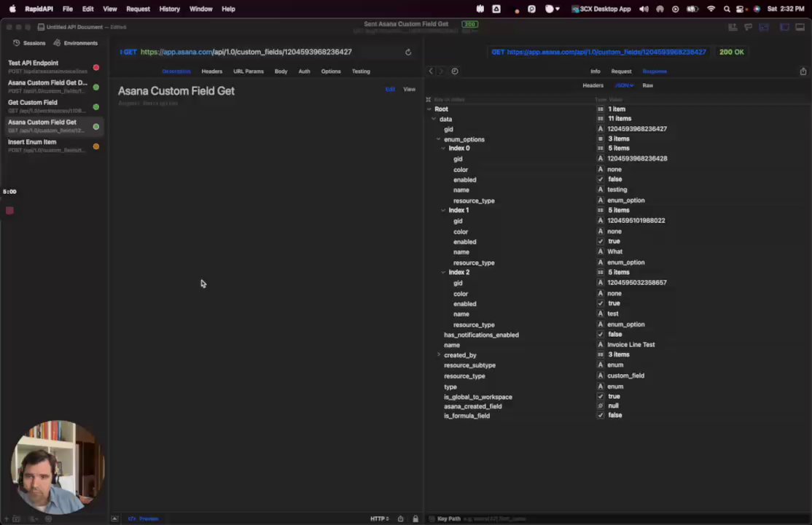This screenshot has width=812, height=525.
Task: Click the share icon in the response panel
Action: (803, 71)
